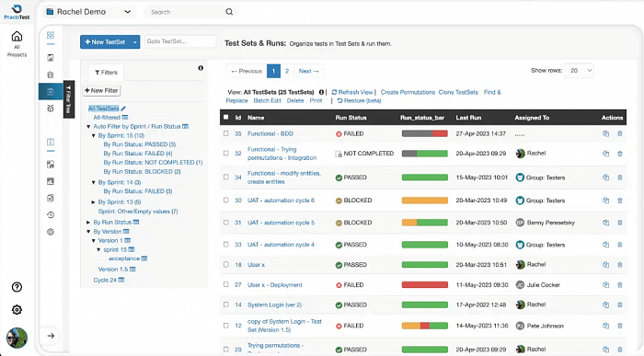Viewport: 644px width, 356px height.
Task: Edit the All TestSets filter with pencil icon
Action: pyautogui.click(x=123, y=109)
